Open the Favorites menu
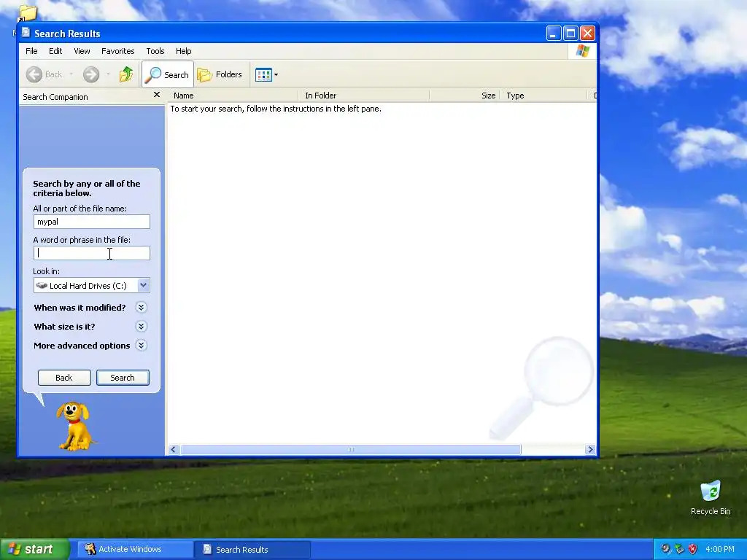Image resolution: width=747 pixels, height=560 pixels. pos(117,51)
